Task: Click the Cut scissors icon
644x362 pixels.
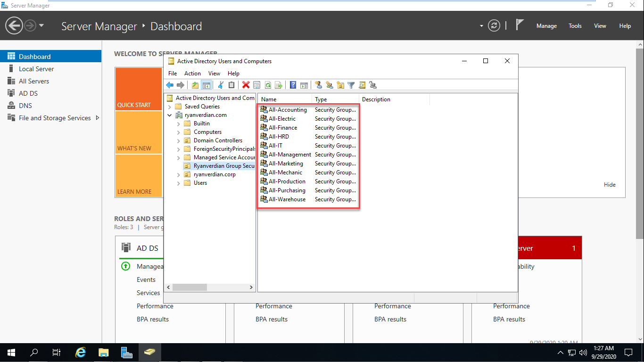Action: [x=220, y=85]
